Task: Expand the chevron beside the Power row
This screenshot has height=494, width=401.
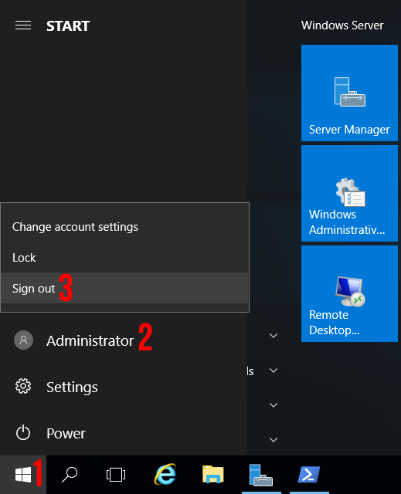Action: [x=273, y=440]
